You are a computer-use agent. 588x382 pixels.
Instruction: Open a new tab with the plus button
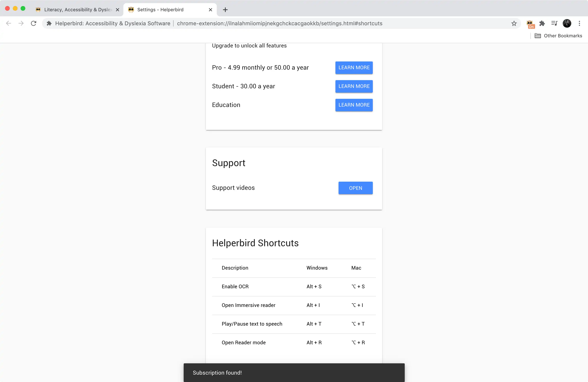tap(225, 10)
